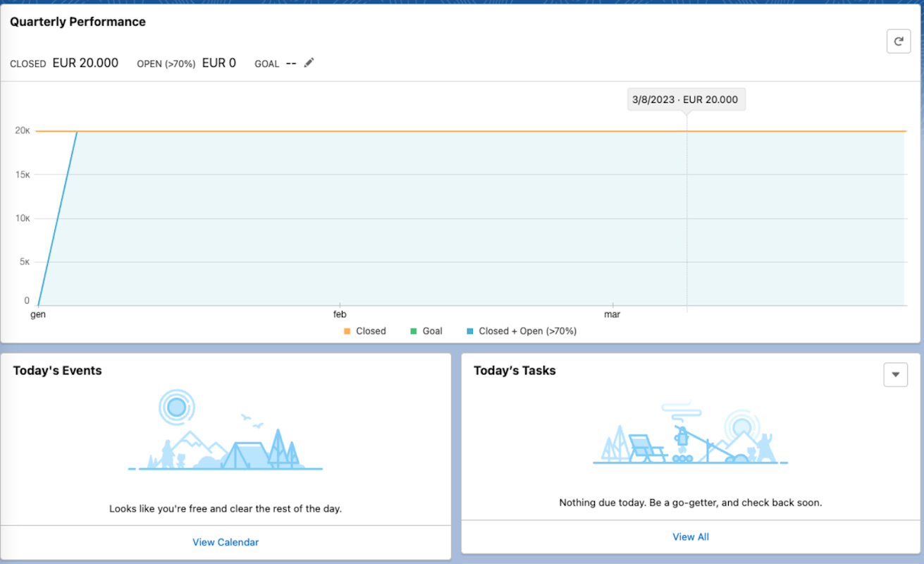Select the 3/8/2023 chart tooltip
Viewport: 924px width, 564px height.
pos(686,99)
